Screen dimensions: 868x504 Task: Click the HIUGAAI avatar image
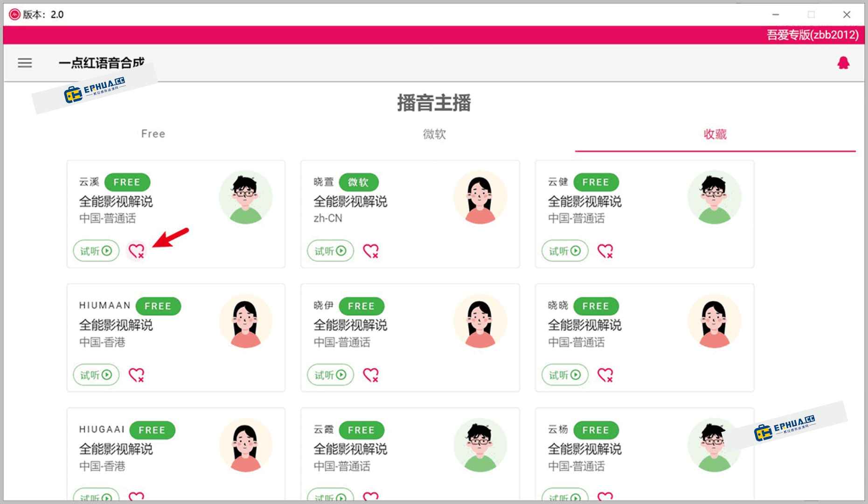(246, 445)
